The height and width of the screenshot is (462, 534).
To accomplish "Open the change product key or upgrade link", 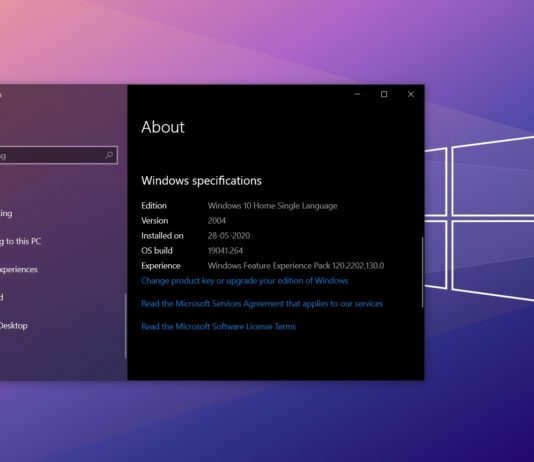I will (245, 281).
